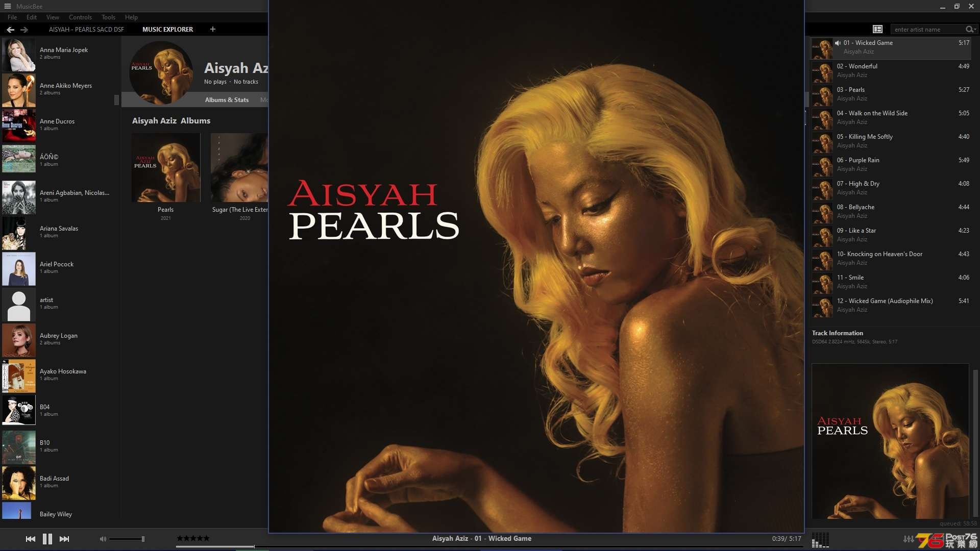Select artist Areni Agbabian, Nicolas...
Viewport: 980px width, 551px height.
pyautogui.click(x=60, y=196)
